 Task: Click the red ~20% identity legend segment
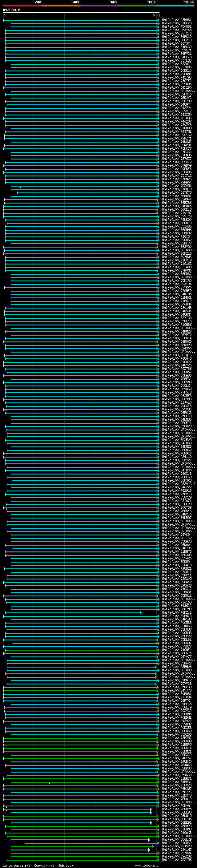tap(22, 6)
